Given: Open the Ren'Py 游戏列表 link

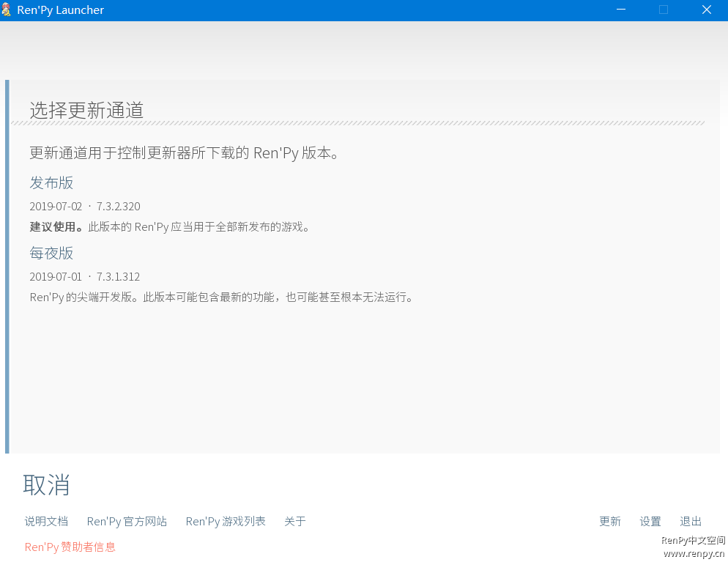Looking at the screenshot, I should pyautogui.click(x=226, y=522).
